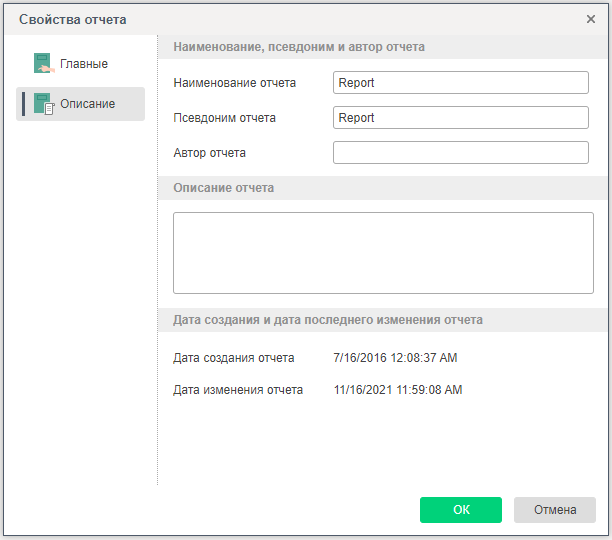The image size is (612, 540).
Task: Click the Дата создания и изменения section header
Action: (328, 320)
